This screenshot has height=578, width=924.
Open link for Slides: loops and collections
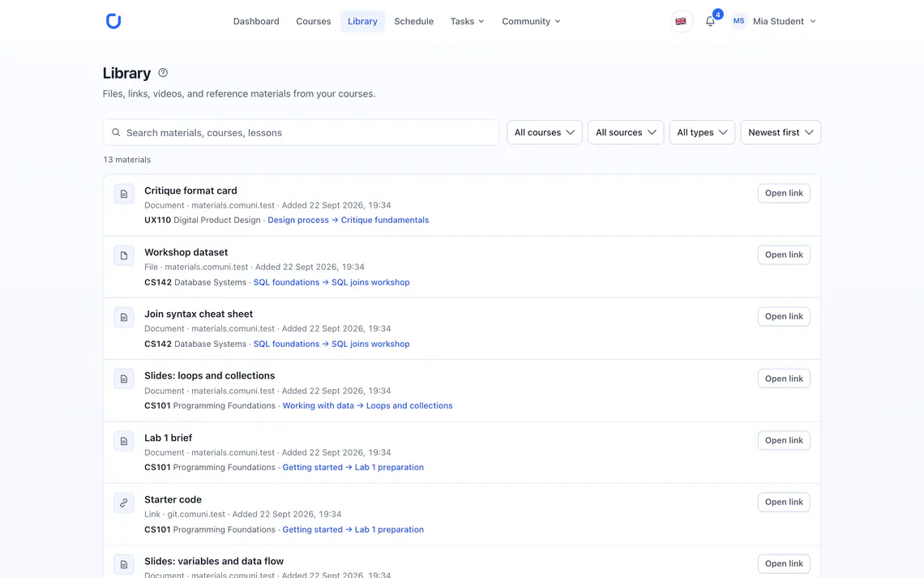pos(784,379)
